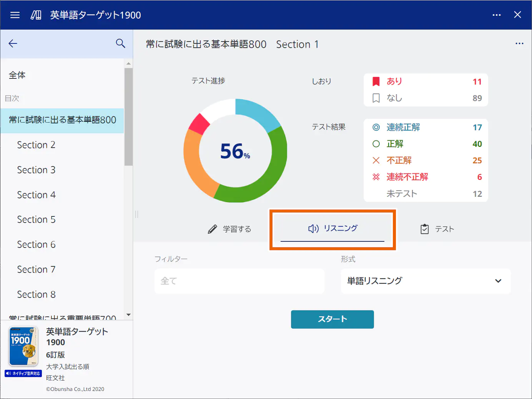Go back with the left arrow

[13, 43]
